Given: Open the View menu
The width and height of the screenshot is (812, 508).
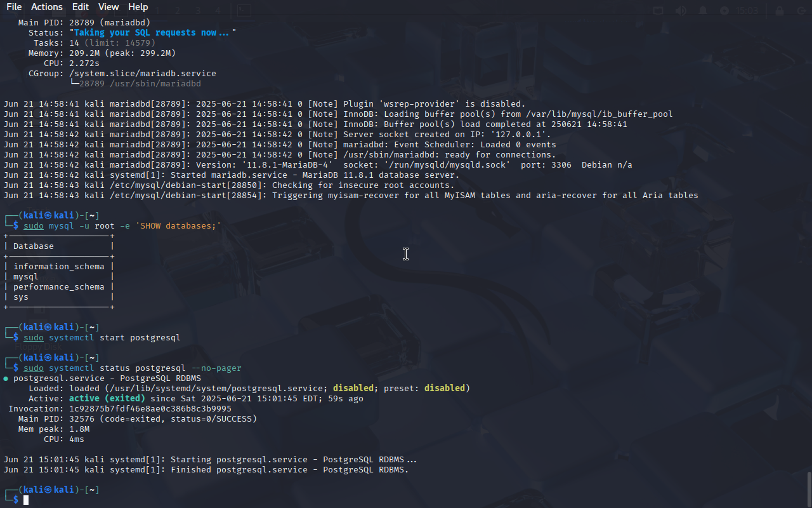Looking at the screenshot, I should [108, 7].
